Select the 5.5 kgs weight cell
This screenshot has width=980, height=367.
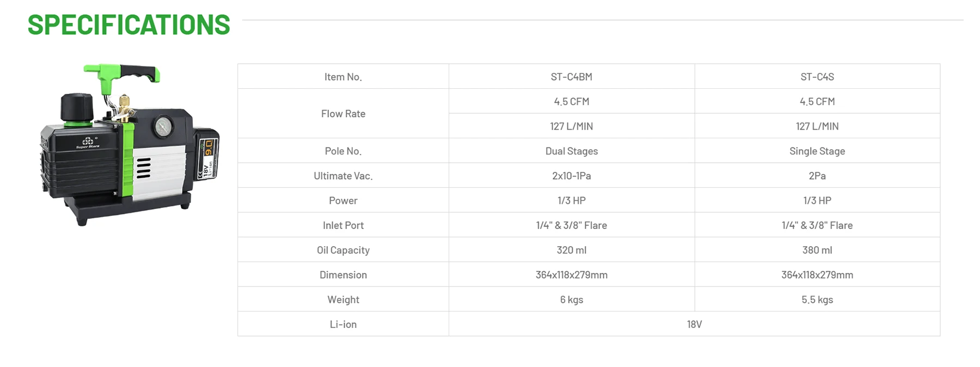click(x=817, y=299)
